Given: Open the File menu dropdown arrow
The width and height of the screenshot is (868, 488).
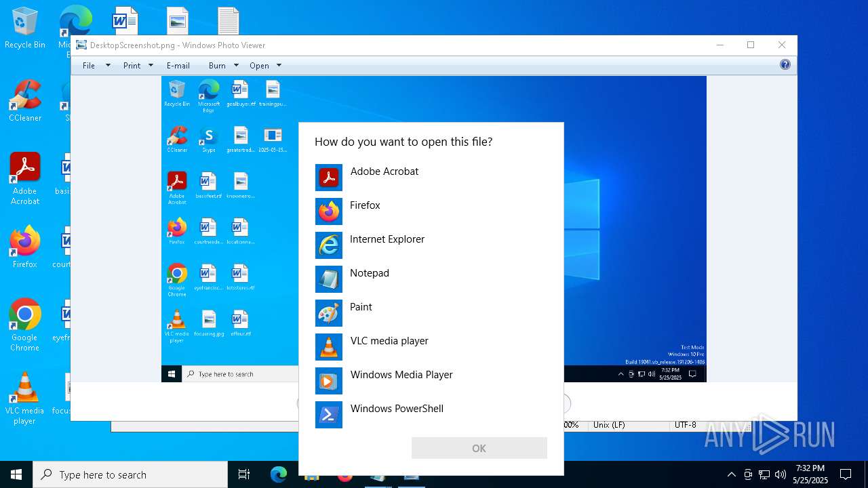Looking at the screenshot, I should (107, 66).
